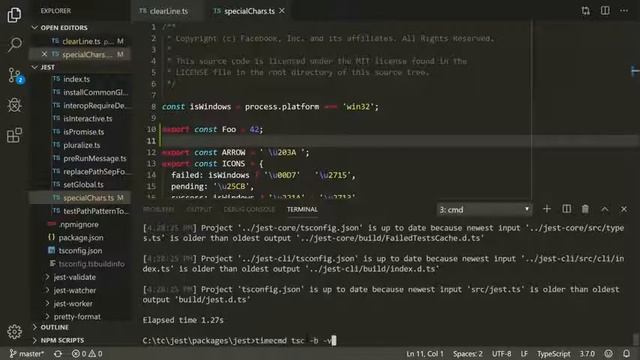Image resolution: width=640 pixels, height=360 pixels.
Task: Switch to the Debug Console tab
Action: pyautogui.click(x=249, y=209)
